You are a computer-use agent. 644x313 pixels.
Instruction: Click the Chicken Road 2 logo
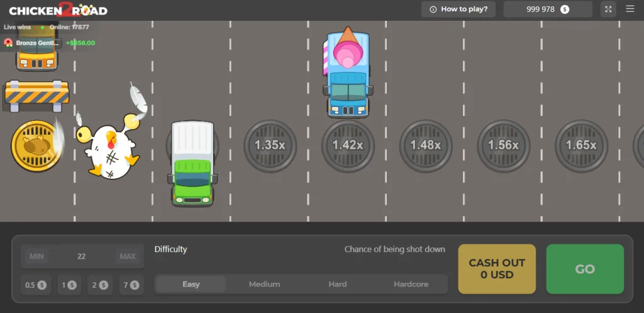tap(58, 9)
